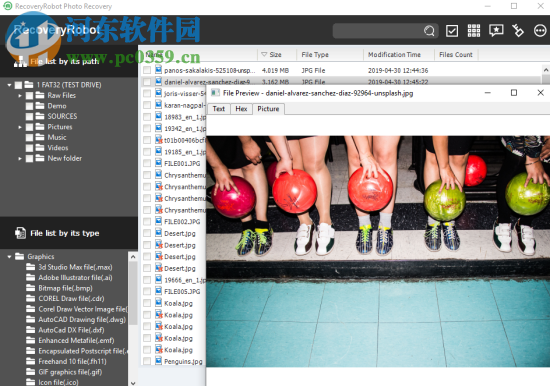The width and height of the screenshot is (550, 386).
Task: Select Icon file(.ico) type
Action: 58,382
